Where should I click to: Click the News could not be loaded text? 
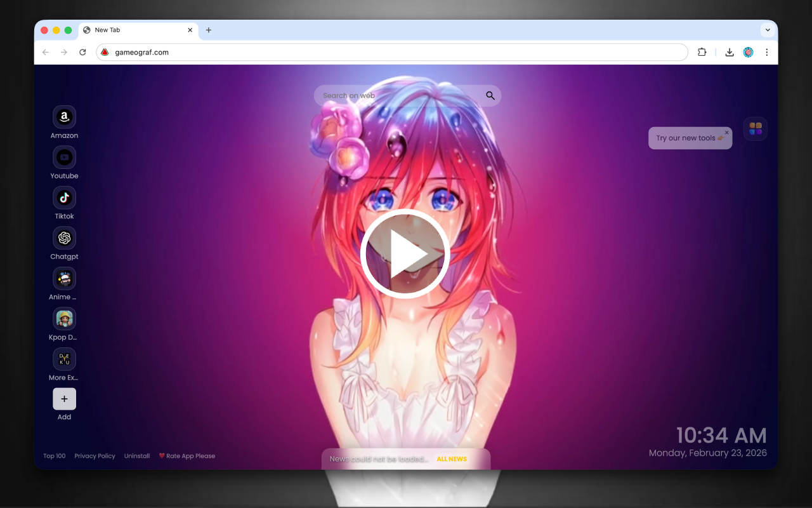[379, 459]
